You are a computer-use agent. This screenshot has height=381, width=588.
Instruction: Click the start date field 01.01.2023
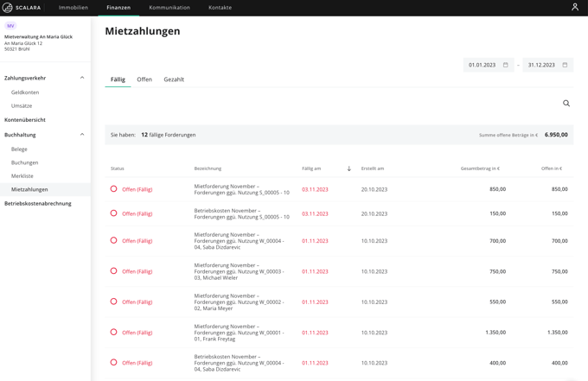point(489,65)
